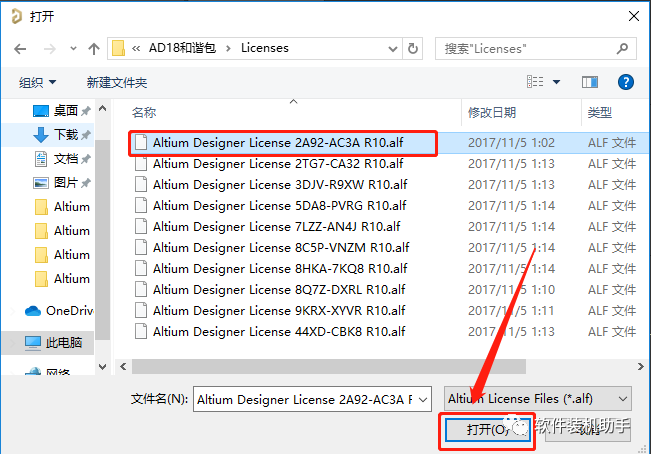Open Altium License Files type dropdown
The image size is (651, 454).
(538, 399)
